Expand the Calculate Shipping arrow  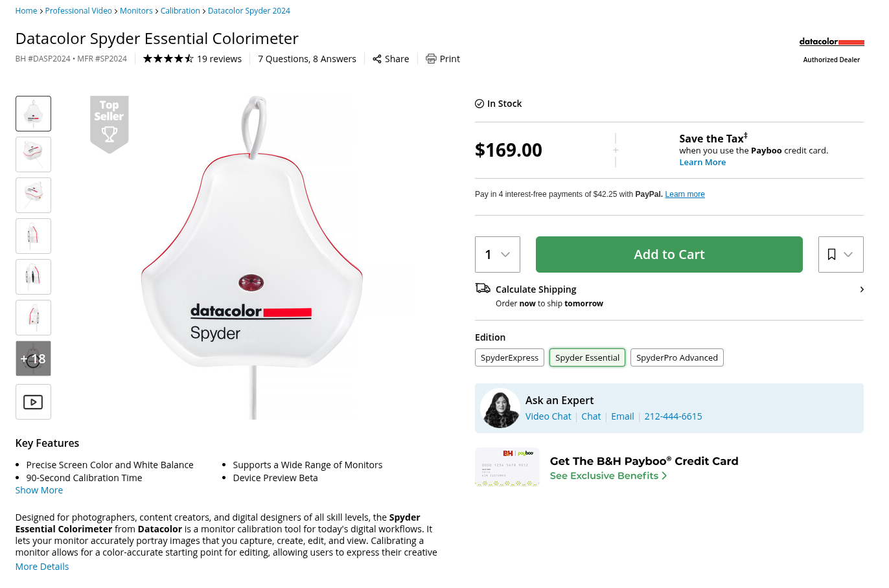pos(861,289)
